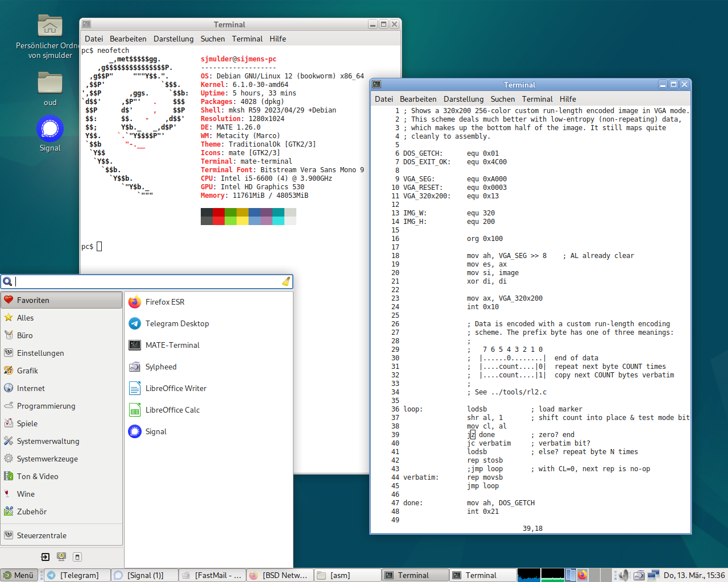The image size is (728, 582).
Task: Launch LibreOffice Writer from the menu
Action: pos(175,388)
